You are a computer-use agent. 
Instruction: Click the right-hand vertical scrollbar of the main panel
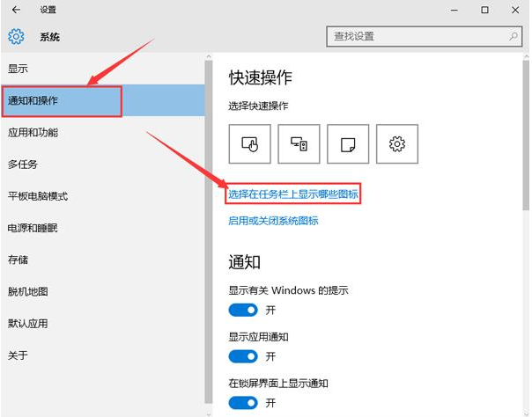pos(526,132)
